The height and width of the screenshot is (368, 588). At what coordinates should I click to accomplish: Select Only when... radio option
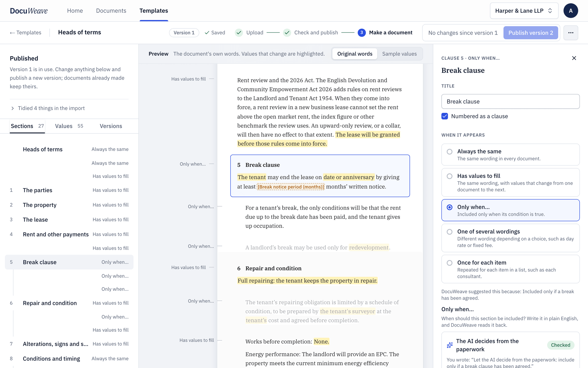tap(510, 210)
